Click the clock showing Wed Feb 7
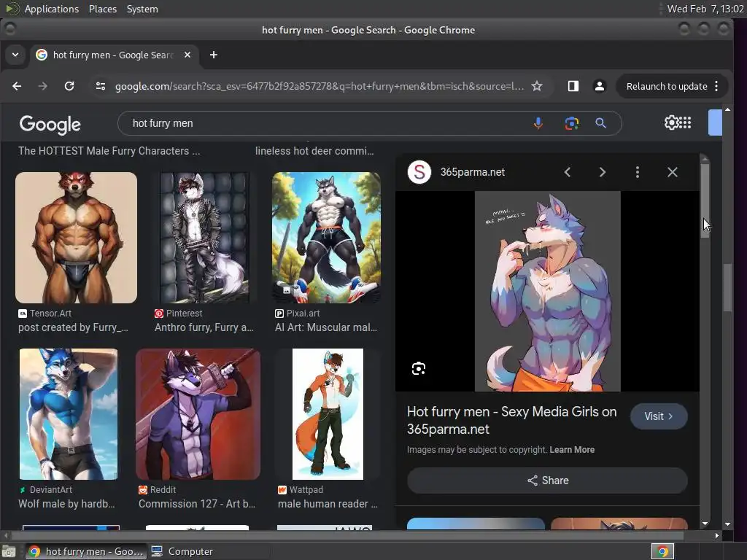 click(x=705, y=9)
